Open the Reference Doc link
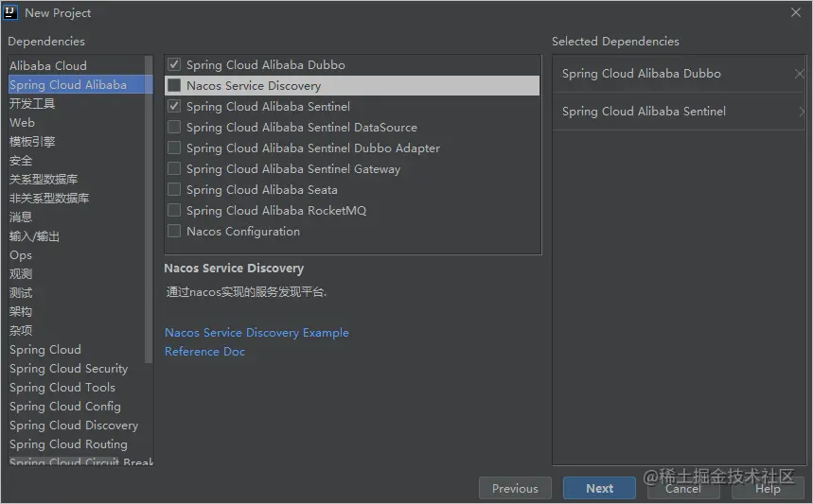The width and height of the screenshot is (813, 504). point(204,352)
